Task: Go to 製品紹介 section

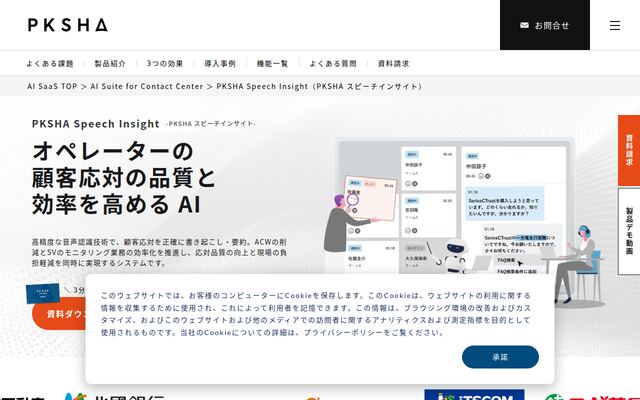Action: tap(110, 64)
